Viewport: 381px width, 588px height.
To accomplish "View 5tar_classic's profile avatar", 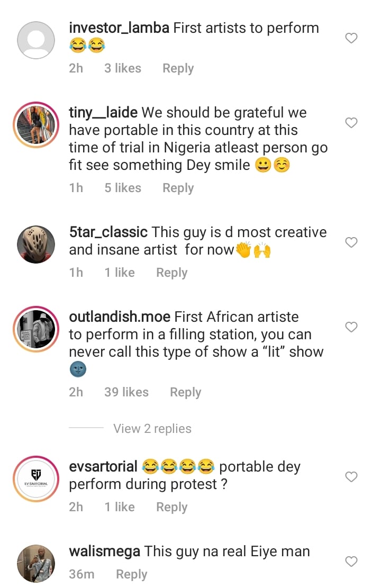I will pos(37,245).
